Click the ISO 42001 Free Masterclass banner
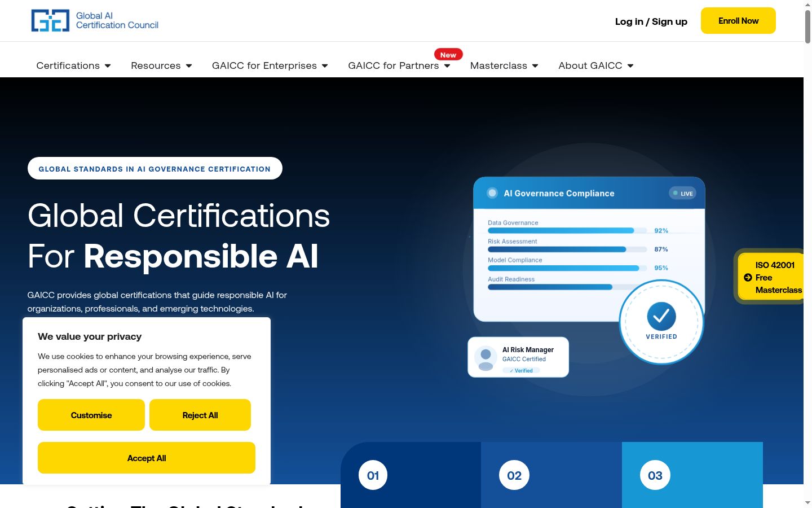The height and width of the screenshot is (508, 812). [x=771, y=277]
